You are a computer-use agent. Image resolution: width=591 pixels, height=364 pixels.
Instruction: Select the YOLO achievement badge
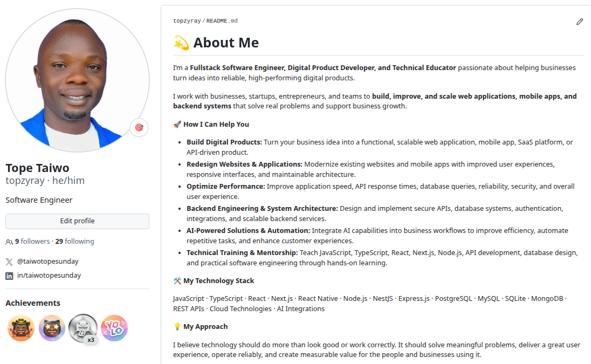tap(114, 328)
